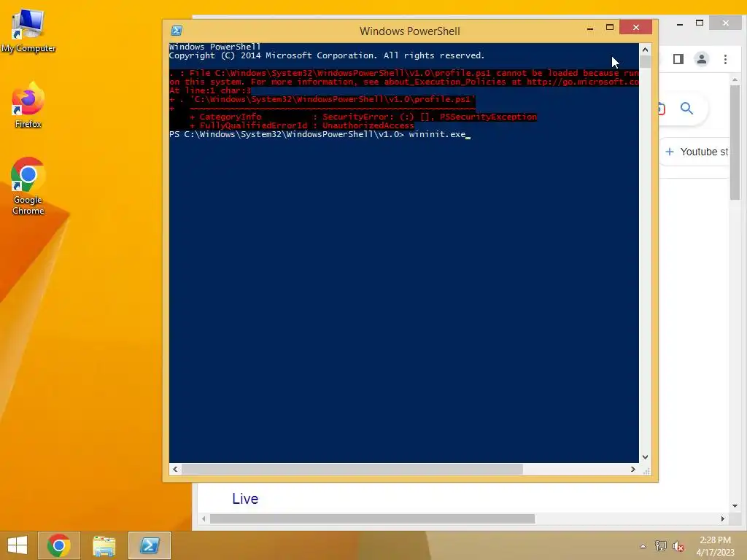Click the blue search magnifier in Chrome
Image resolution: width=747 pixels, height=560 pixels.
pos(686,109)
